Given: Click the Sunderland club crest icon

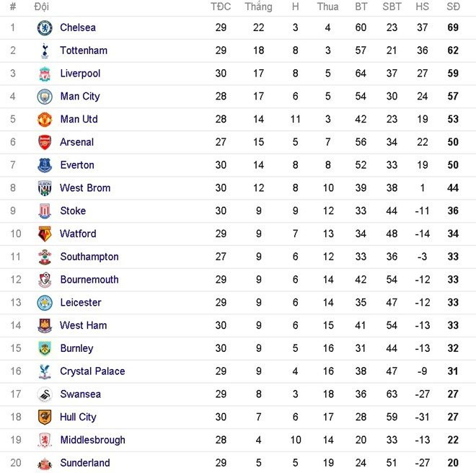Looking at the screenshot, I should coord(45,463).
